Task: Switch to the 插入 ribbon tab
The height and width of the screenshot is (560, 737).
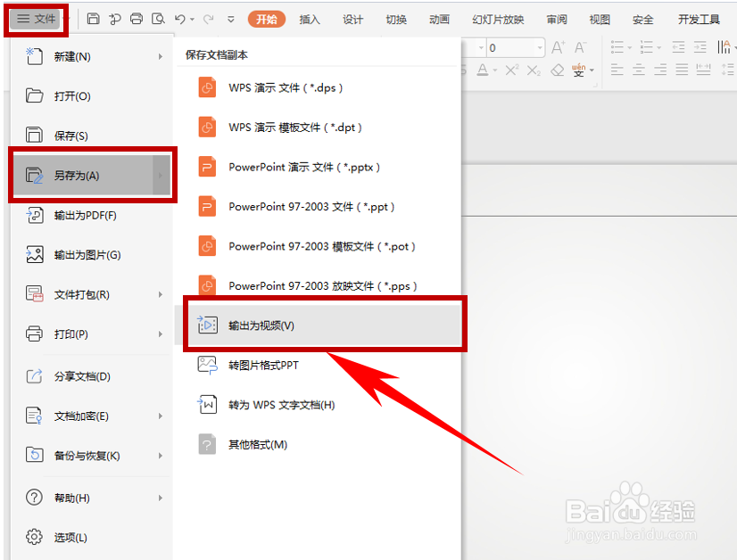Action: (310, 18)
